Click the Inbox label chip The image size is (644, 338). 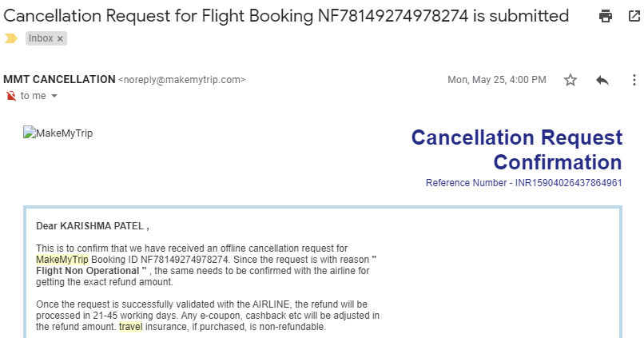point(41,38)
